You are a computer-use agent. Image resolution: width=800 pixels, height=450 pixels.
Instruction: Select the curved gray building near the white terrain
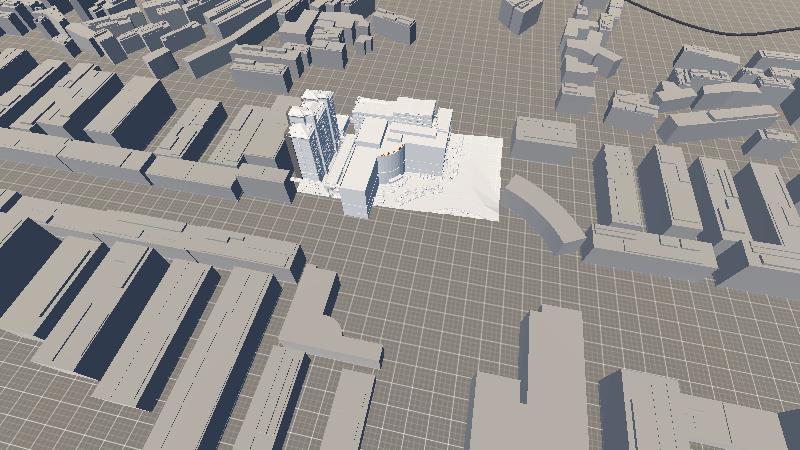[x=540, y=211]
